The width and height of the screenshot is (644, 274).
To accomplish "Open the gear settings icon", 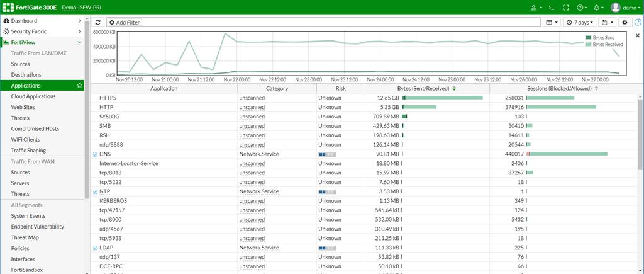I will [x=625, y=22].
